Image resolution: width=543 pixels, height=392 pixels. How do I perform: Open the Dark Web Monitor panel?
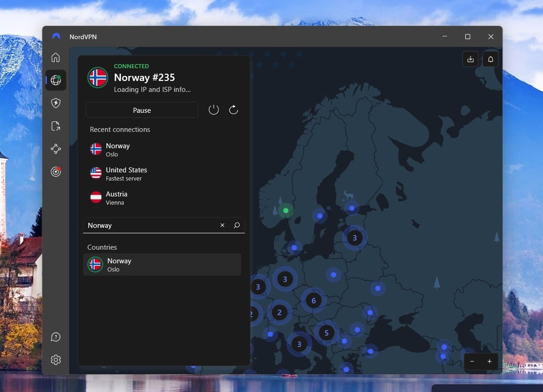[x=55, y=171]
